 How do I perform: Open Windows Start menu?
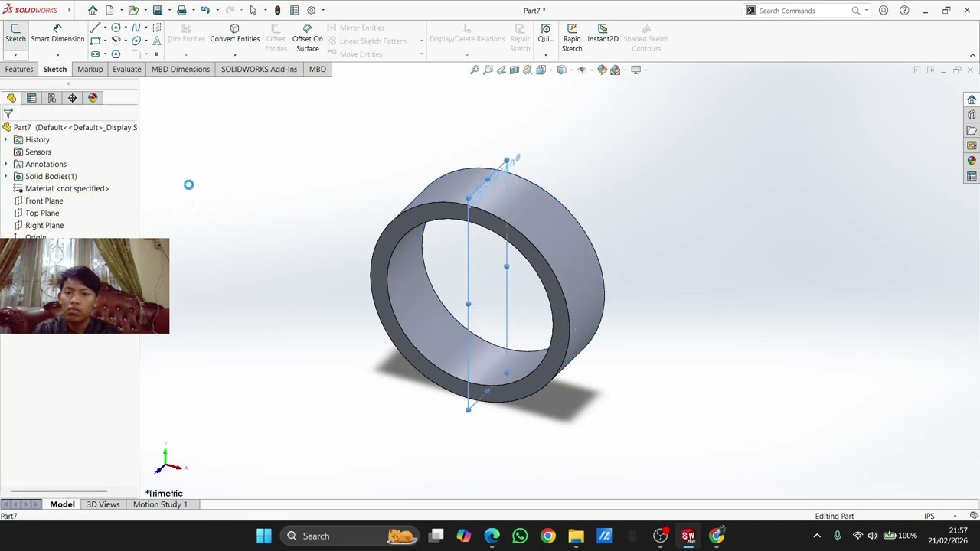pos(263,536)
